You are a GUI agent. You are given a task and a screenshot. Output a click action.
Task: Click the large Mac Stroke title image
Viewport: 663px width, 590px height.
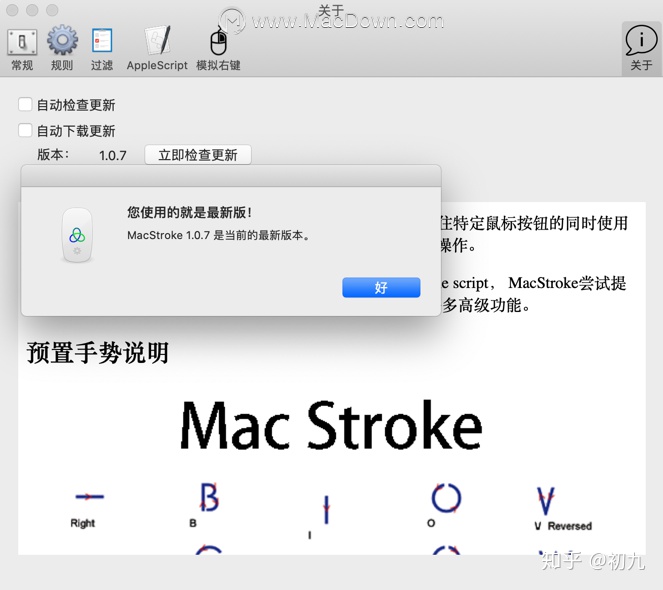pos(331,425)
